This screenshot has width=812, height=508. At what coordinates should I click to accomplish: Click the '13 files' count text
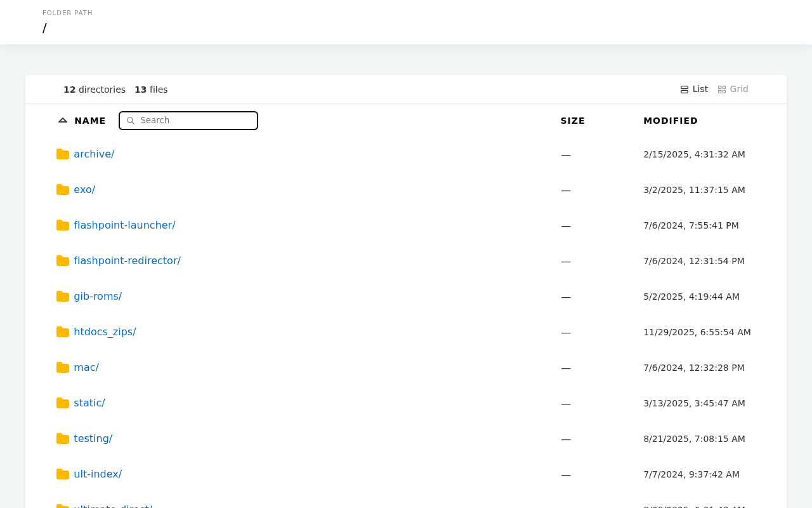tap(151, 90)
